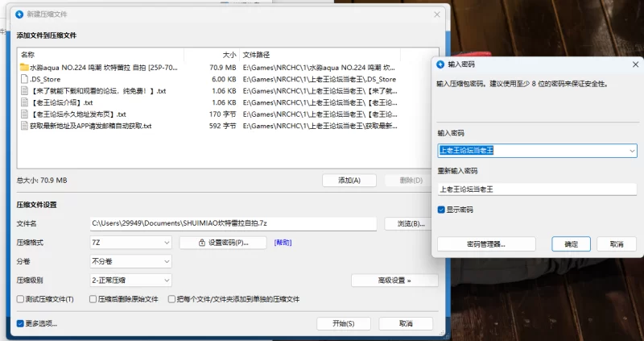Click the 【老王论坛永久地址发布页】.txt file icon
This screenshot has width=644, height=341.
[x=24, y=114]
